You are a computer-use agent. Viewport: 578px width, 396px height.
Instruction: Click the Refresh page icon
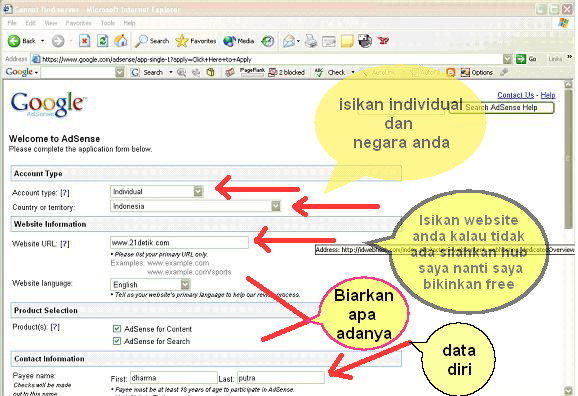(102, 41)
